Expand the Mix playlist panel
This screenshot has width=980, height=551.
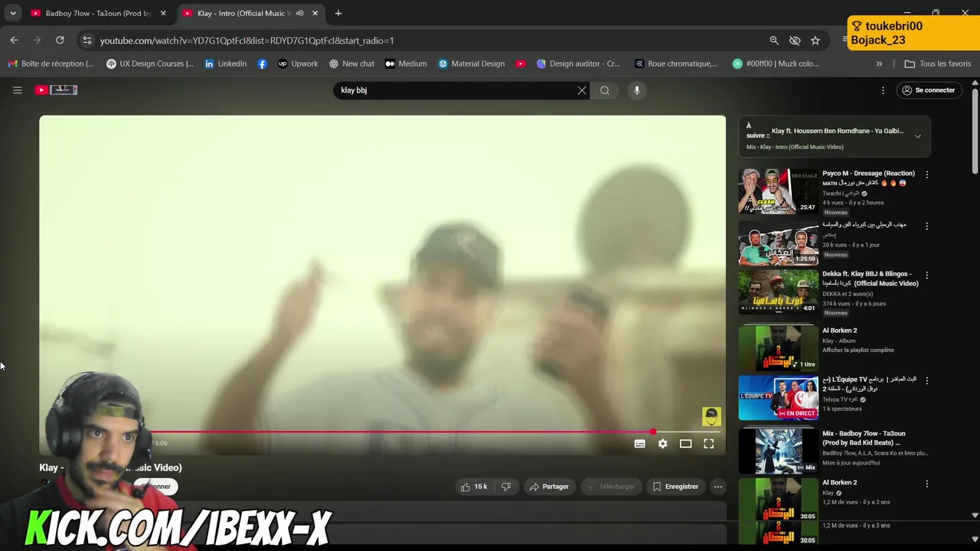click(917, 136)
